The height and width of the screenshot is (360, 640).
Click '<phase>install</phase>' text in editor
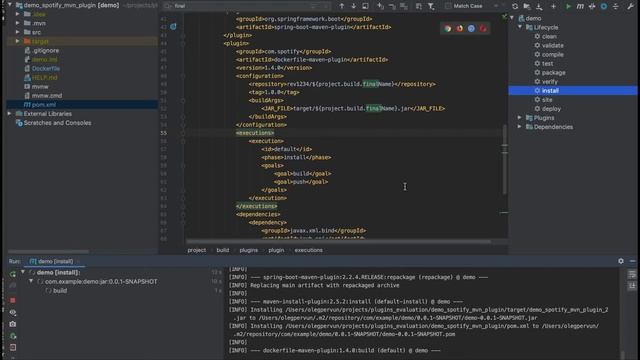point(296,157)
